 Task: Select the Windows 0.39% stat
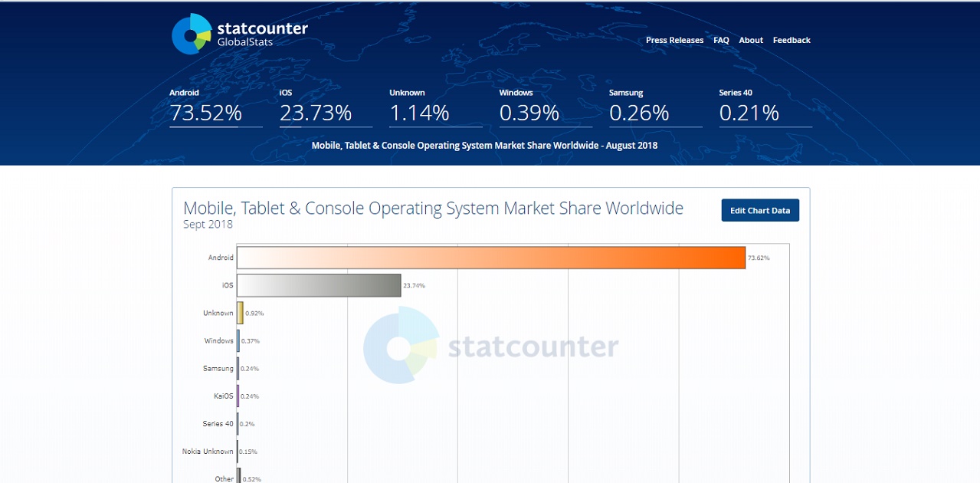[x=546, y=107]
